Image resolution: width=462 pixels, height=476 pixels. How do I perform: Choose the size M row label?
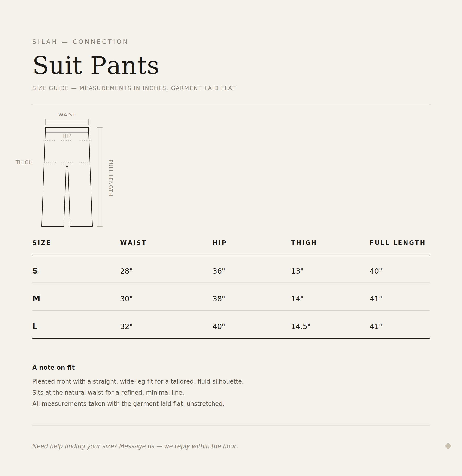pyautogui.click(x=36, y=299)
